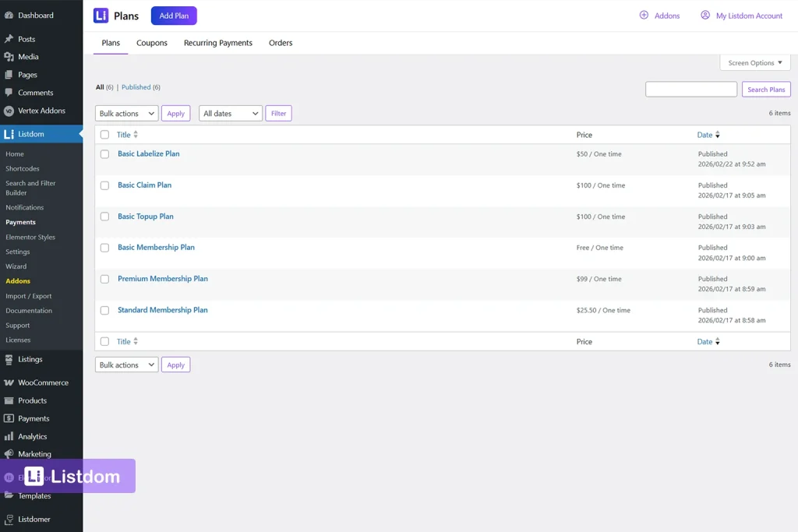Click the Vertex Addons sidebar icon

point(11,111)
